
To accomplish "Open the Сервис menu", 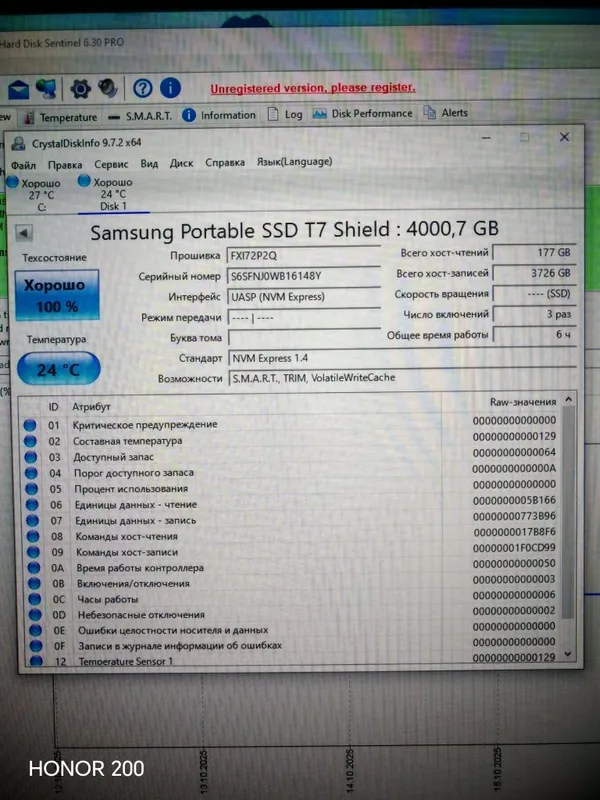I will pos(111,164).
